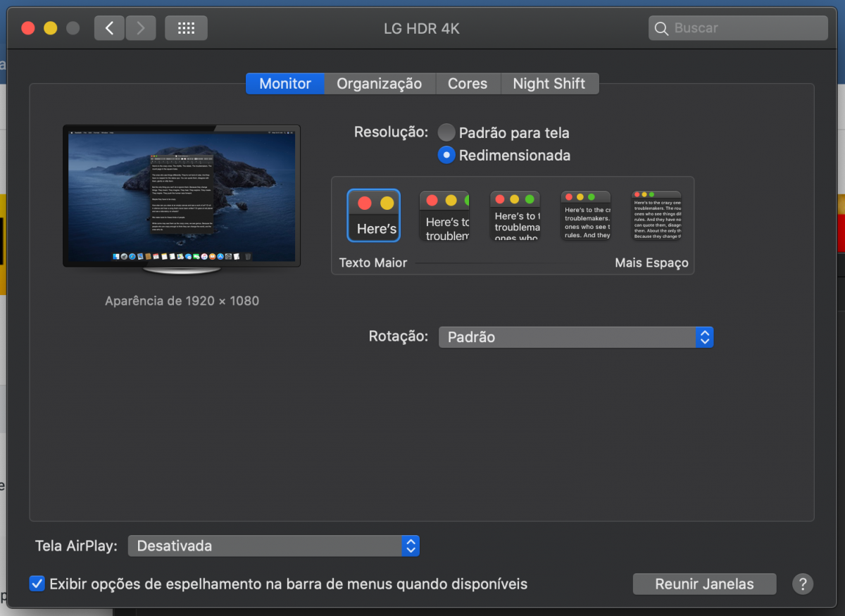Image resolution: width=845 pixels, height=616 pixels.
Task: Choose the middle scaling thumbnail
Action: [x=515, y=215]
